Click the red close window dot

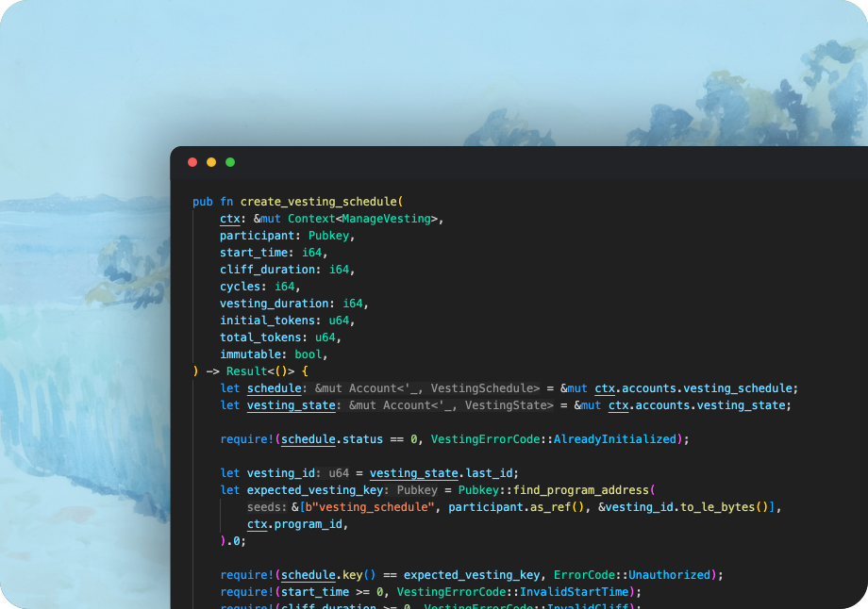[192, 162]
